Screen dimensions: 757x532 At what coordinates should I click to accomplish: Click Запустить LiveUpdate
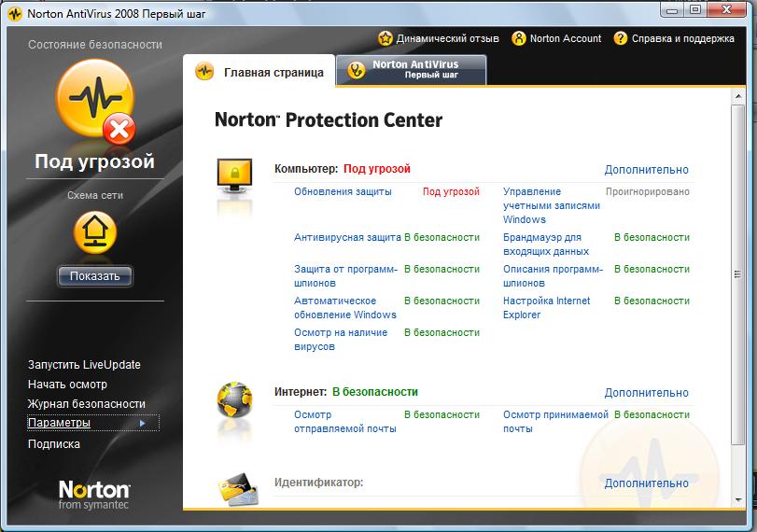[85, 365]
